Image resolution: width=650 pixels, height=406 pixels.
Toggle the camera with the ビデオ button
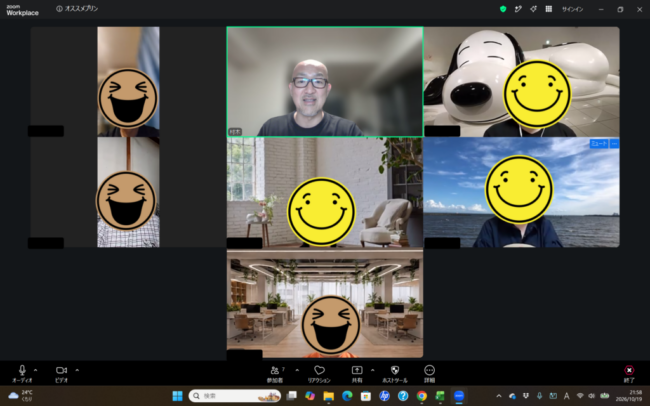(61, 374)
